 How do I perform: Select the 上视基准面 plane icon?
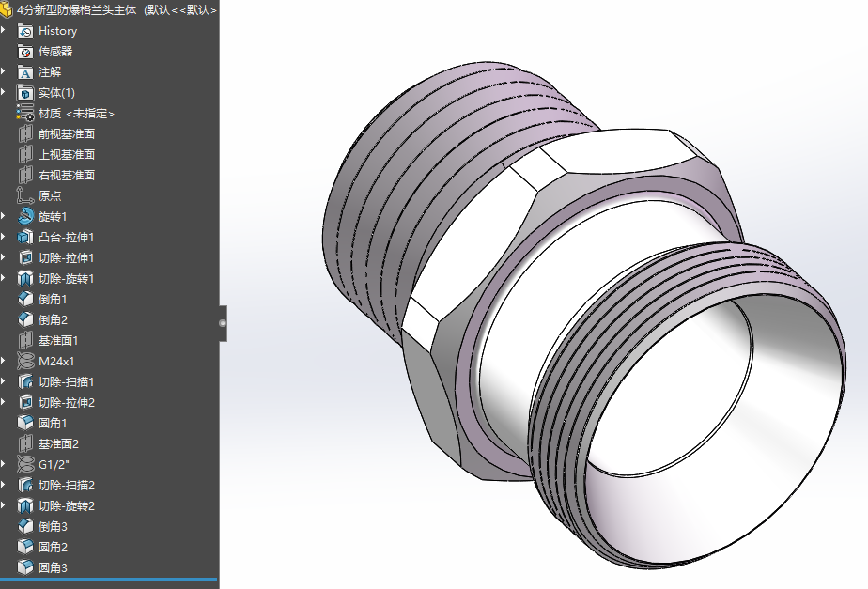coord(25,155)
